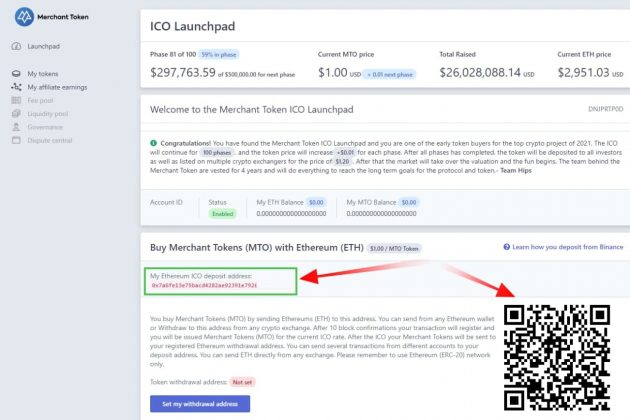Click the Fee pool icon
Screen dimensions: 630x420
(x=16, y=100)
